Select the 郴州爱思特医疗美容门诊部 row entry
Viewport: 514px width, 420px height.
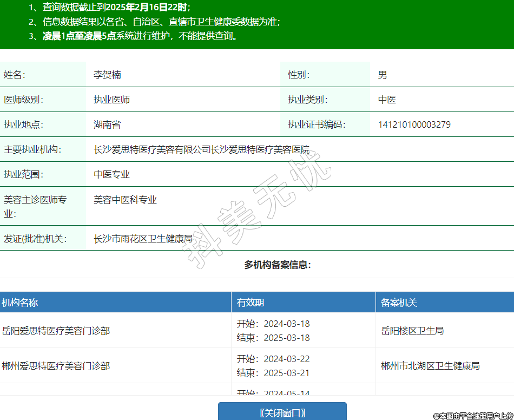pos(56,366)
